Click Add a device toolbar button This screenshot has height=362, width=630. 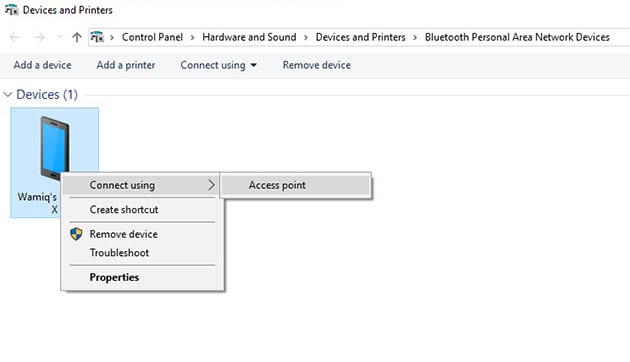coord(43,65)
